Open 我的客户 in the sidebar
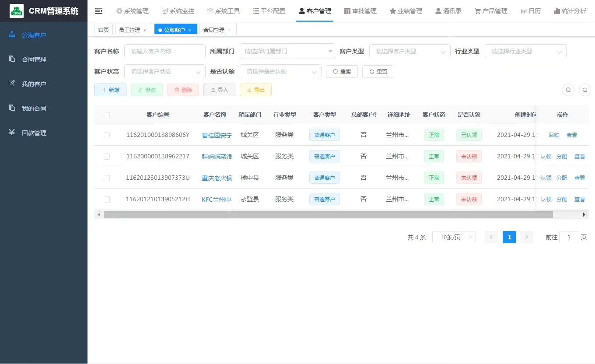Image resolution: width=595 pixels, height=364 pixels. (x=34, y=84)
